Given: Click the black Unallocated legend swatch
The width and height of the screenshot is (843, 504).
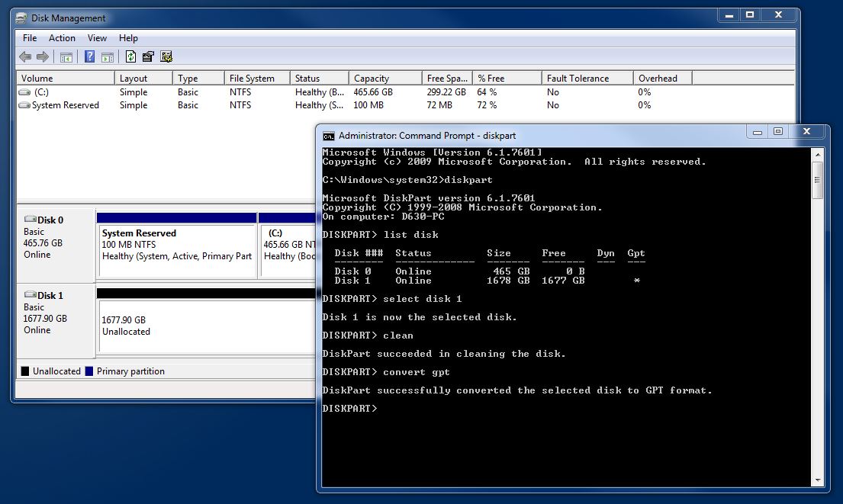Looking at the screenshot, I should pos(24,371).
